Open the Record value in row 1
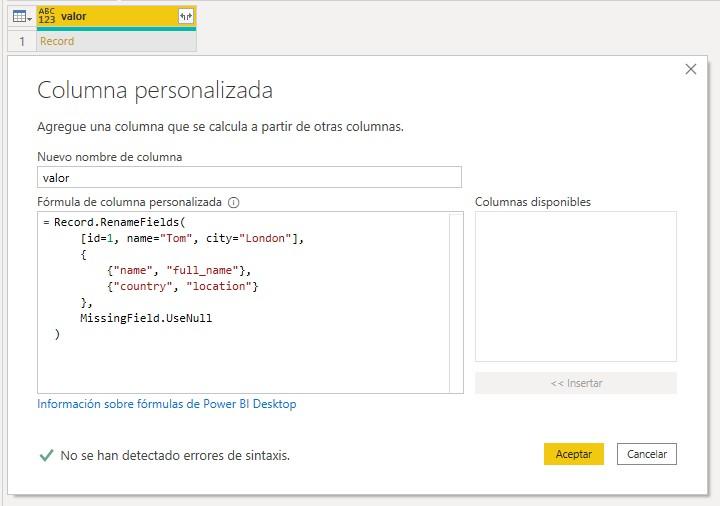Screen dimensions: 720x506 pyautogui.click(x=57, y=41)
